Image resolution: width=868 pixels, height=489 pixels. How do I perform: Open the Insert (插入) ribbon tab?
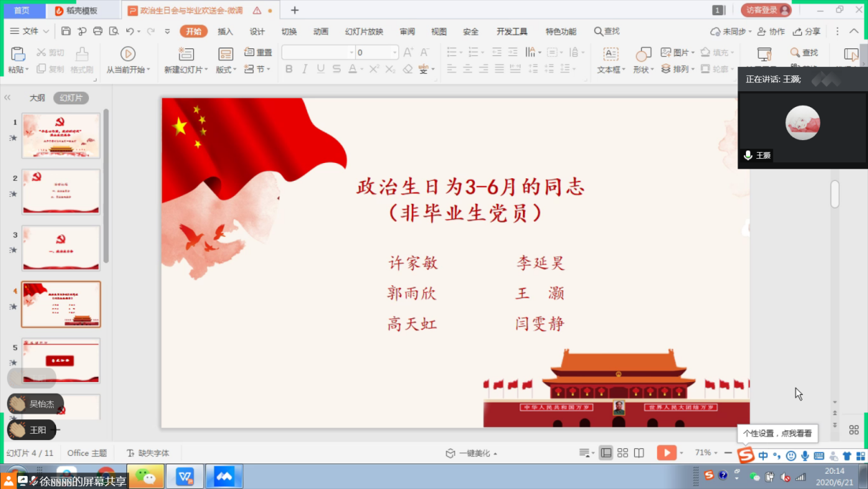[225, 31]
